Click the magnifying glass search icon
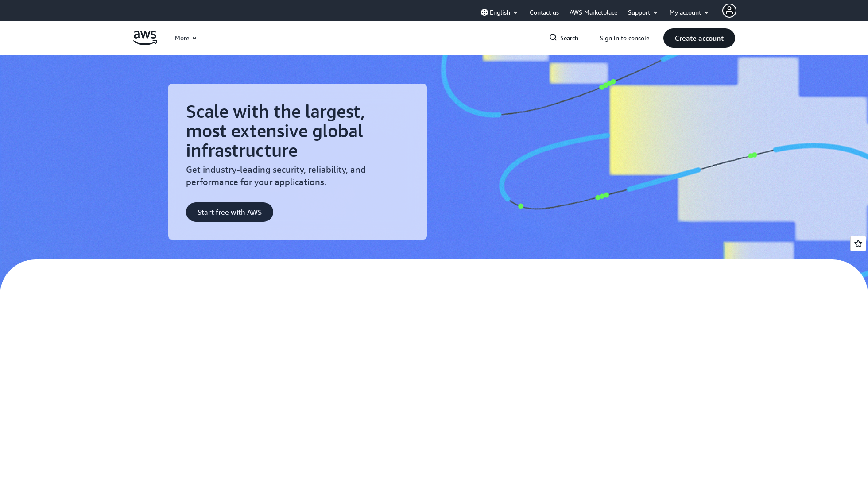The width and height of the screenshot is (868, 487). coord(553,38)
